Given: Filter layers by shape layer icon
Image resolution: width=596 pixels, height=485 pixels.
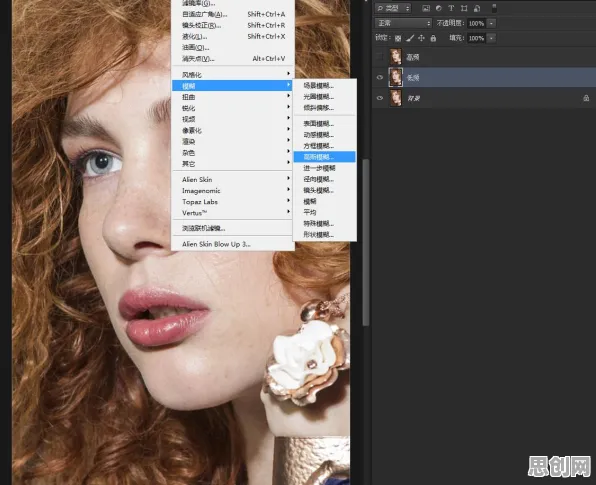Looking at the screenshot, I should [x=464, y=8].
